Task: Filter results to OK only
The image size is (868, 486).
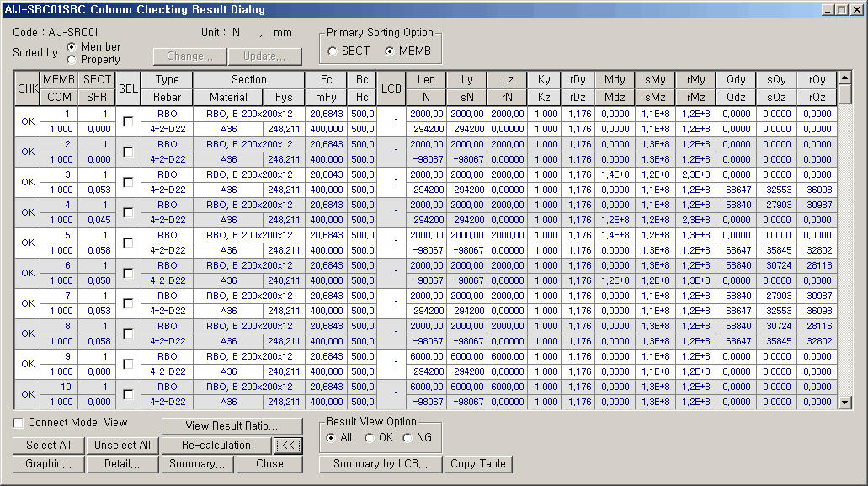Action: [x=370, y=438]
